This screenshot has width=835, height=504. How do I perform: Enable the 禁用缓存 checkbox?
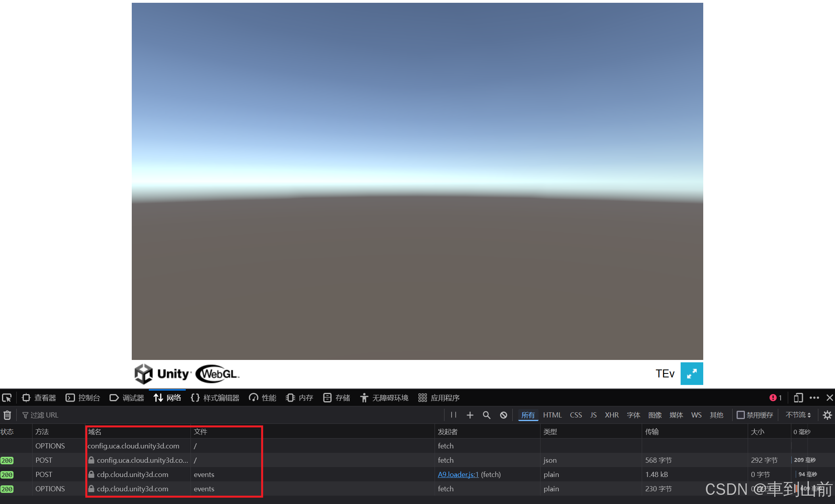741,415
